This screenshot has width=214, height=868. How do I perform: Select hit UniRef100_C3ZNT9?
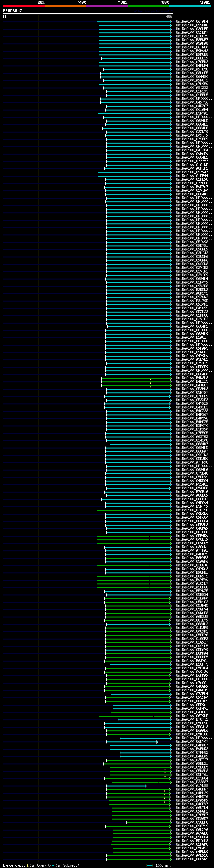coord(192,132)
